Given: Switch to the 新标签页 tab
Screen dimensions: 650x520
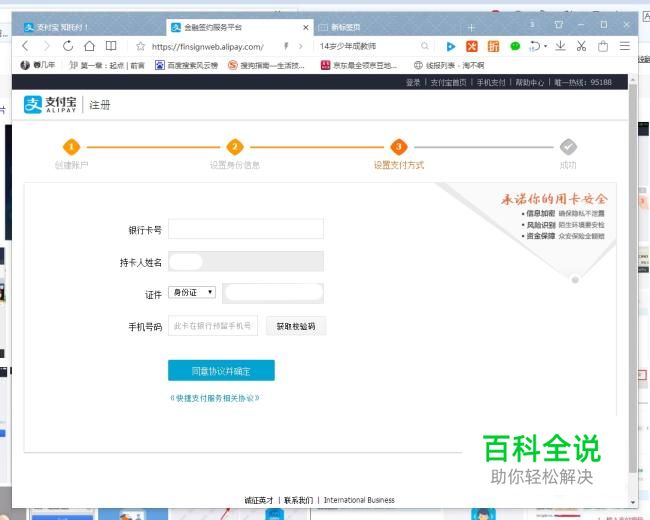Looking at the screenshot, I should (x=386, y=27).
